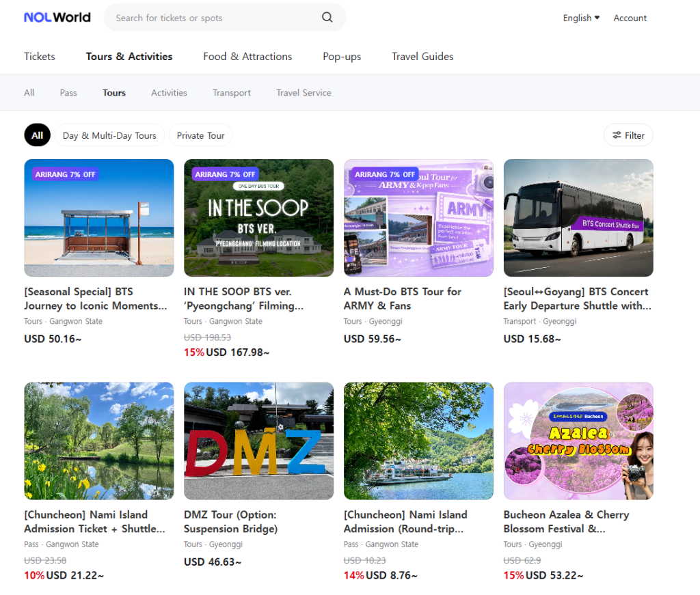The height and width of the screenshot is (595, 700).
Task: Select the All filter chip
Action: coord(37,135)
